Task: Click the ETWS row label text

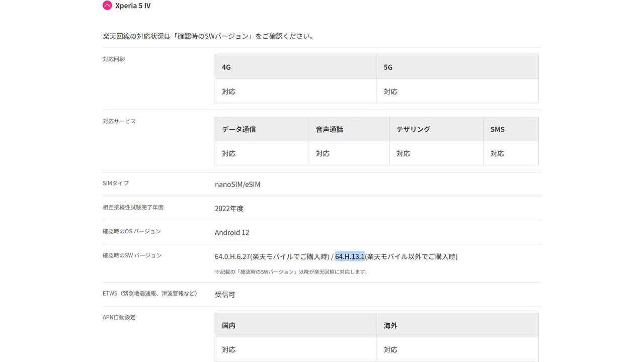Action: tap(149, 293)
